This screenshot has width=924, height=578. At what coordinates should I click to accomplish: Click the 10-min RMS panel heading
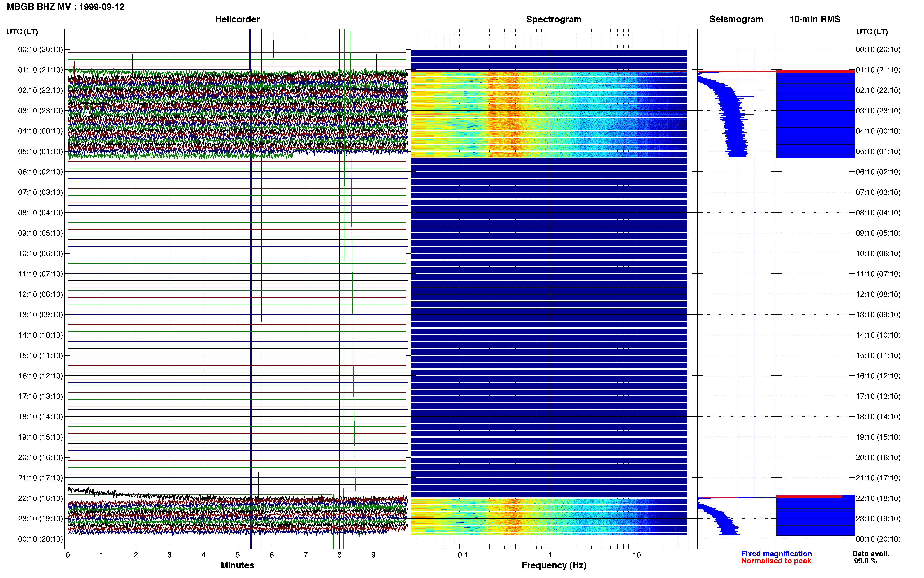[x=815, y=19]
